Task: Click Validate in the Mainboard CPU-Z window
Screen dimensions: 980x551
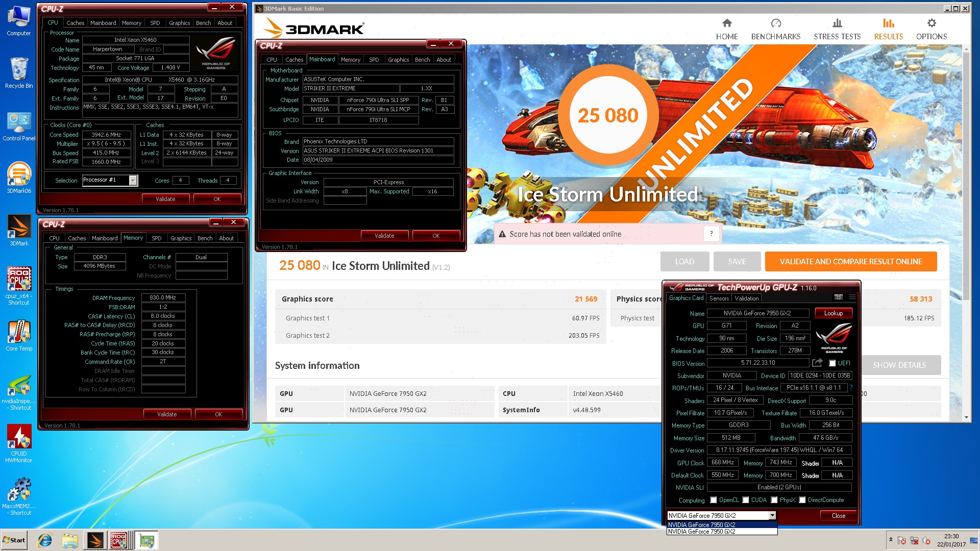Action: [x=384, y=236]
